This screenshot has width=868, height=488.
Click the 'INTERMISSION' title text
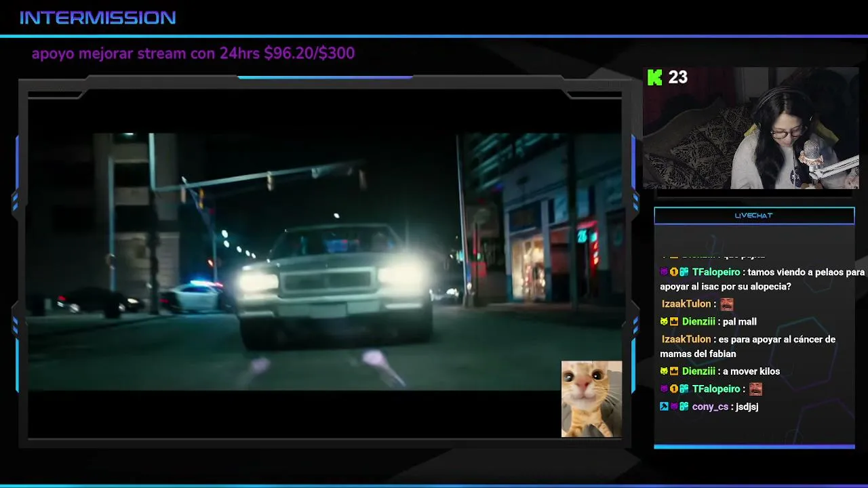98,18
